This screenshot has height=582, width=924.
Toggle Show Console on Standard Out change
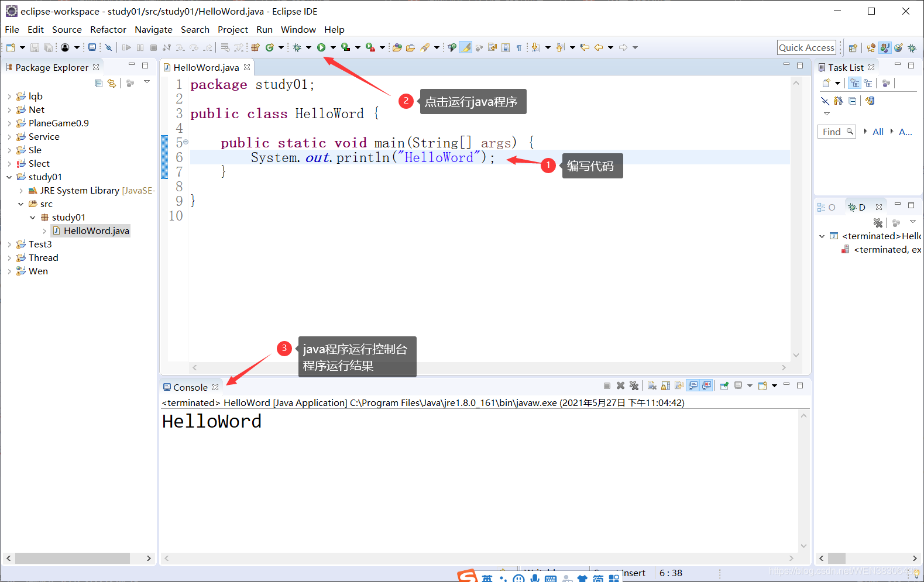pyautogui.click(x=693, y=385)
